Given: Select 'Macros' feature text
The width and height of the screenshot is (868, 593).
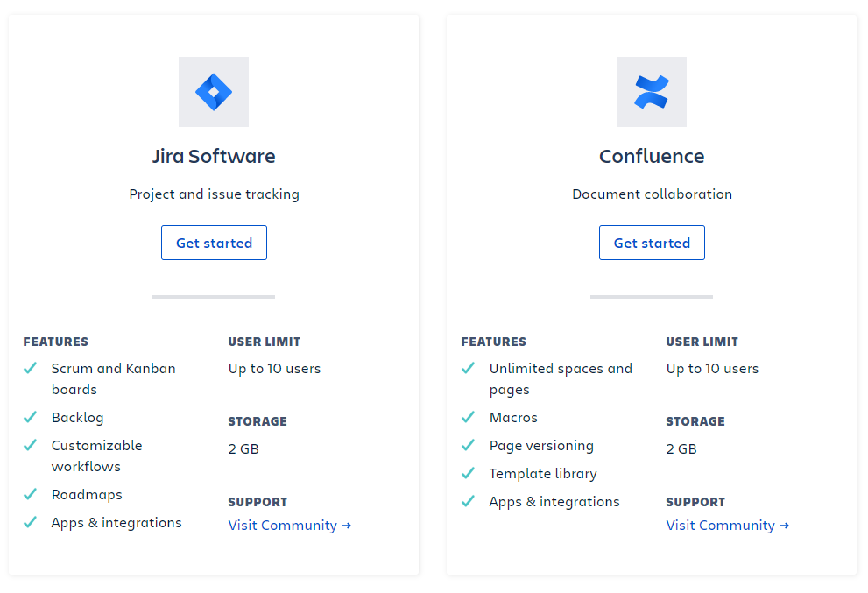Looking at the screenshot, I should coord(513,418).
